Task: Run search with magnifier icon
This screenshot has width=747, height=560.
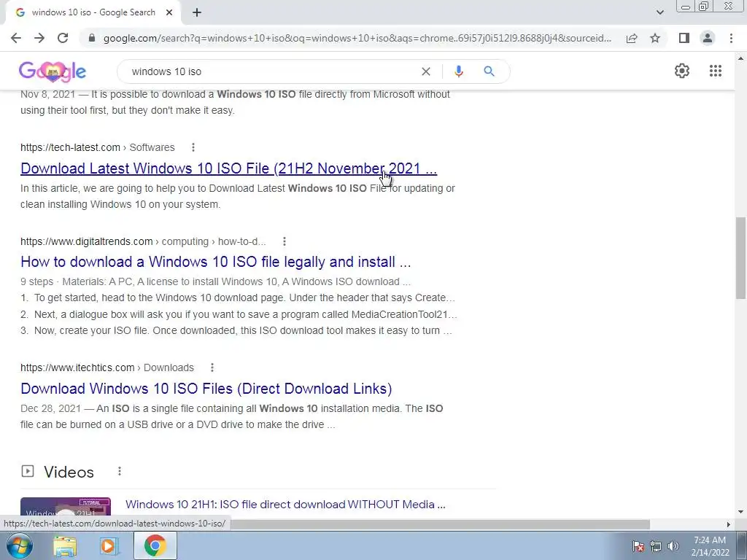Action: tap(489, 71)
